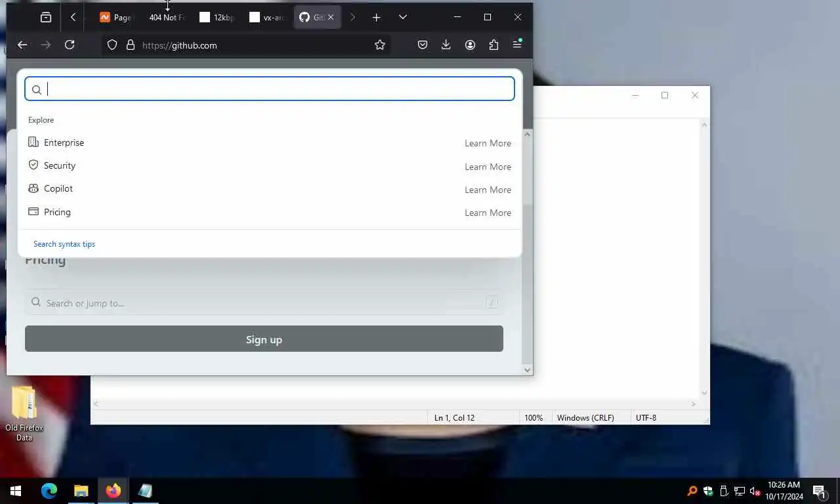This screenshot has width=840, height=504.
Task: Open the muted volume tray icon
Action: pyautogui.click(x=755, y=491)
